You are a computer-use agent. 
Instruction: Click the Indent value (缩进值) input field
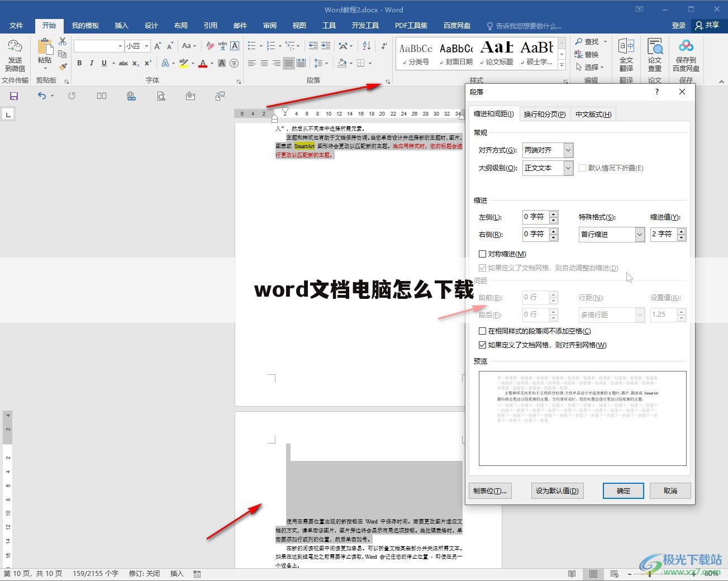point(663,234)
